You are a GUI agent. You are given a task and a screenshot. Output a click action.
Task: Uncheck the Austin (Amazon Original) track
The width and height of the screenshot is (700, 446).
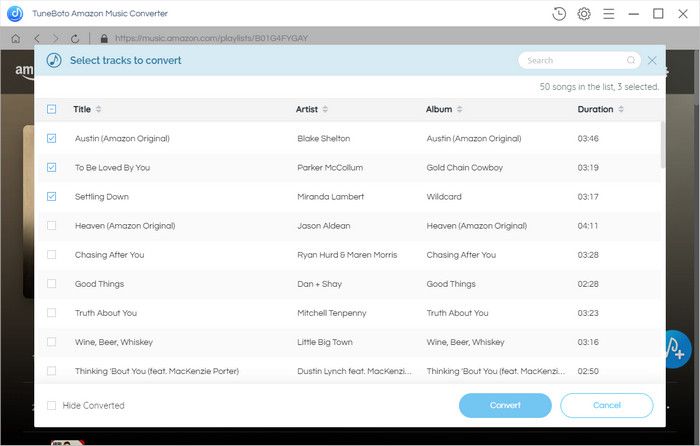click(x=52, y=138)
